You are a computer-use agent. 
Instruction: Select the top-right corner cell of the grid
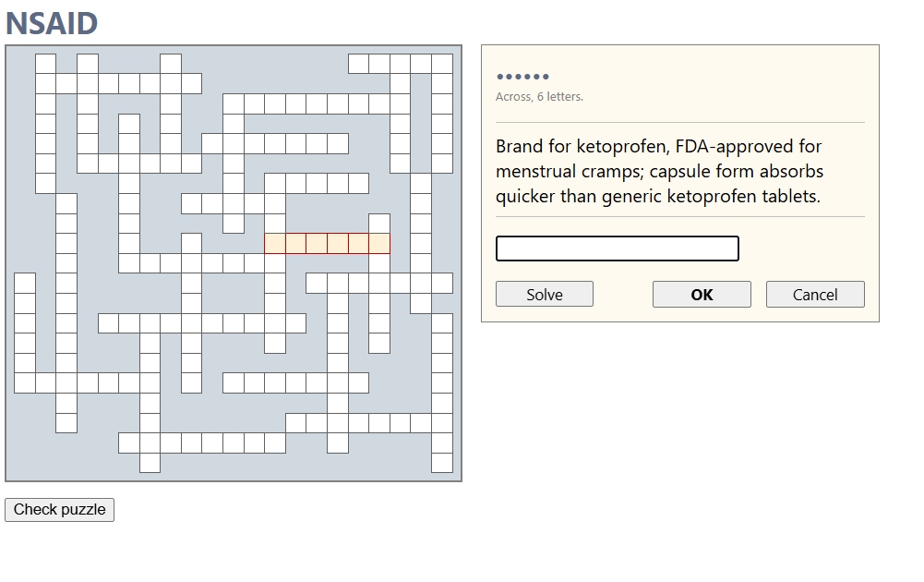point(443,64)
